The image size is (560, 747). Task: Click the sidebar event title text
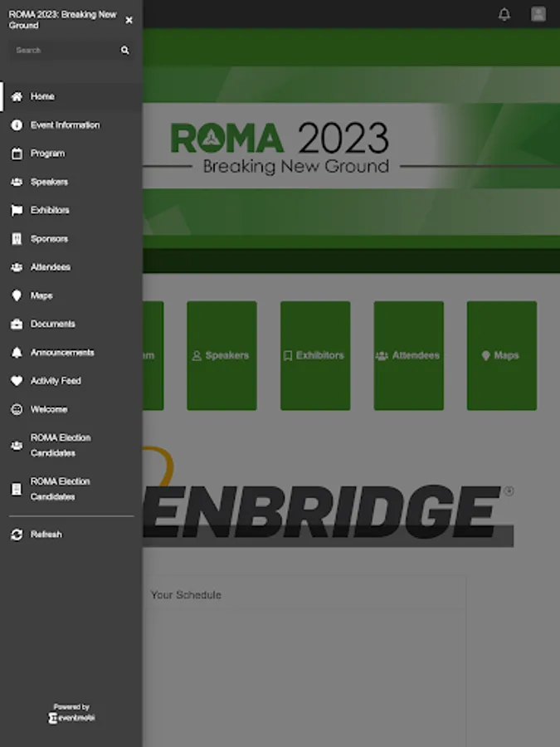tap(62, 20)
